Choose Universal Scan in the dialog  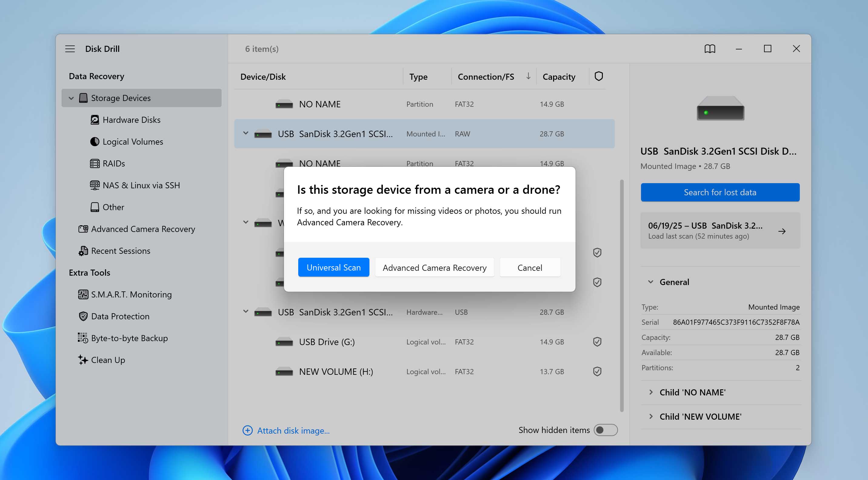[x=334, y=267]
